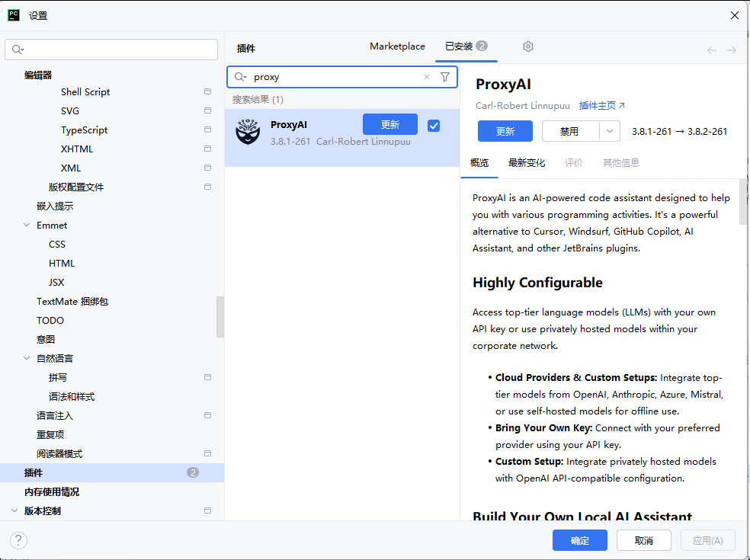Viewport: 750px width, 560px height.
Task: Collapse the 自然语言 tree node
Action: point(27,358)
